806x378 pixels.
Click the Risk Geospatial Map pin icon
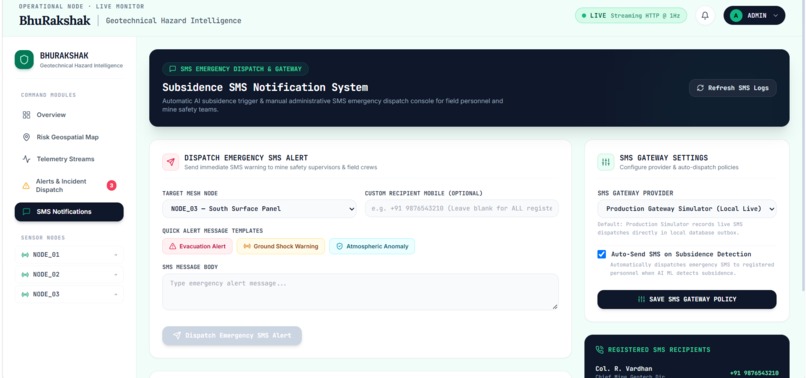pos(26,137)
